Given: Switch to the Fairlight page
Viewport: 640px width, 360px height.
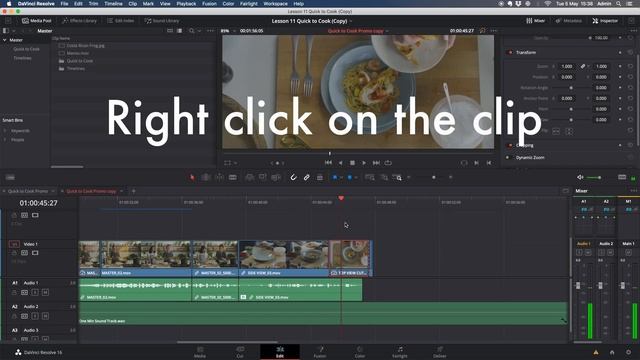Looking at the screenshot, I should 400,352.
